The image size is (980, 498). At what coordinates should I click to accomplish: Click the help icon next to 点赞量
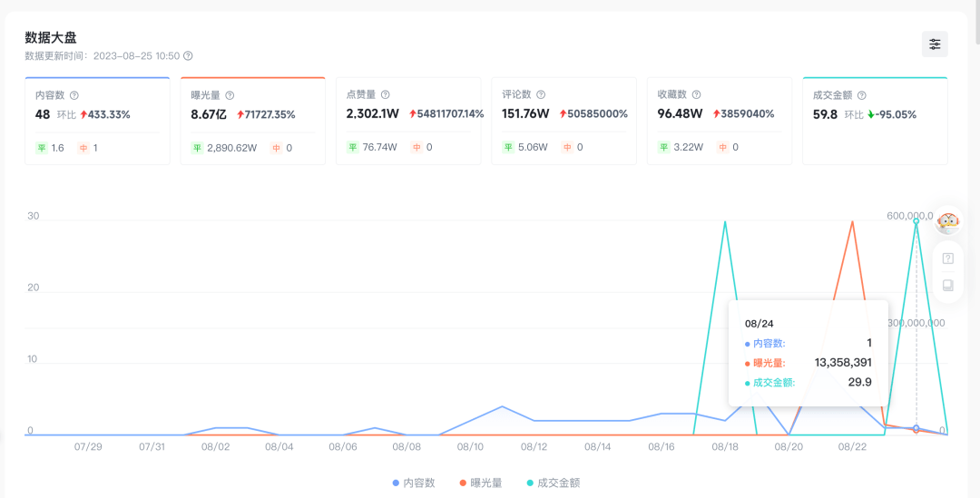coord(386,94)
